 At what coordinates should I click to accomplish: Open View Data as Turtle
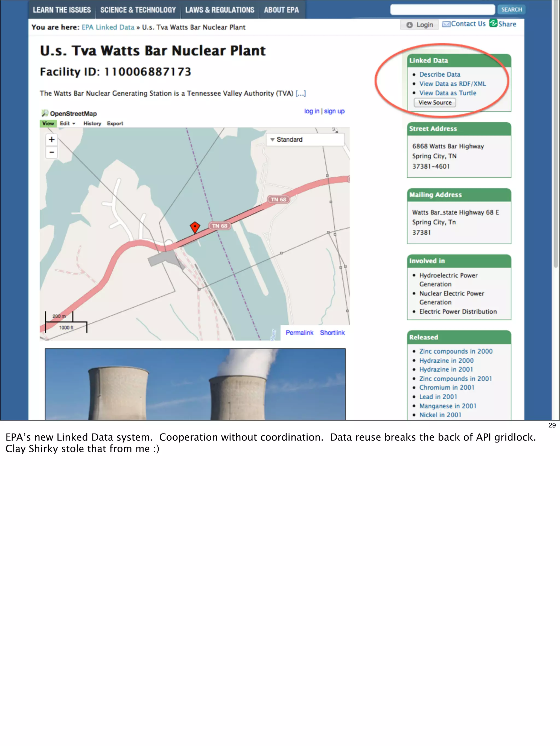[447, 93]
